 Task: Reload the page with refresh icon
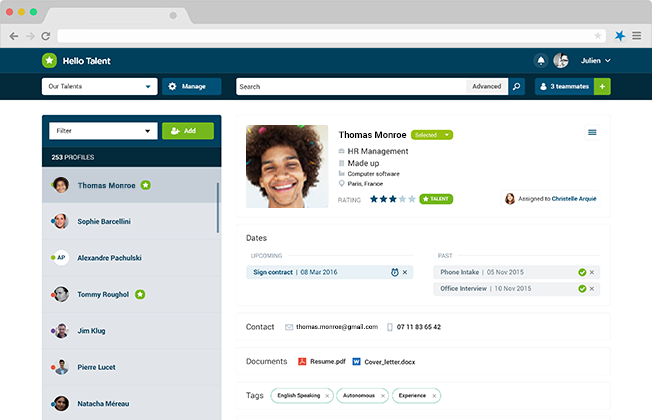point(46,36)
